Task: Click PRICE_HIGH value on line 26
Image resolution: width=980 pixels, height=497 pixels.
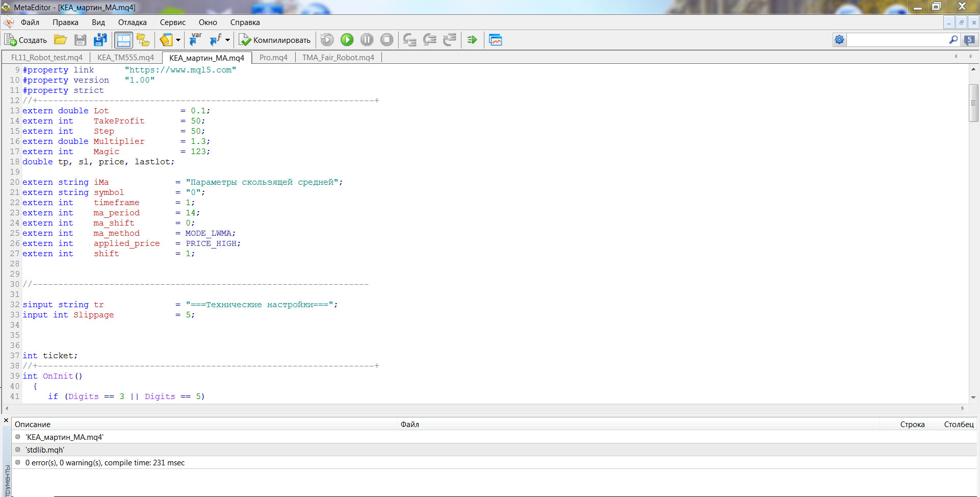Action: point(211,243)
